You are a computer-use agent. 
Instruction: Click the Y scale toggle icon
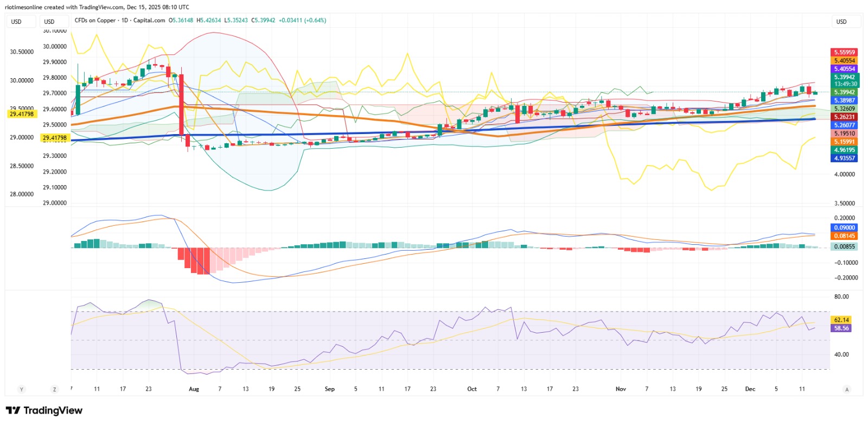tap(22, 389)
